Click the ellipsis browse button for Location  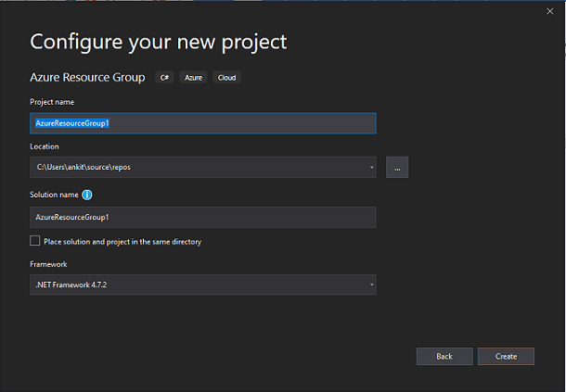[x=397, y=168]
